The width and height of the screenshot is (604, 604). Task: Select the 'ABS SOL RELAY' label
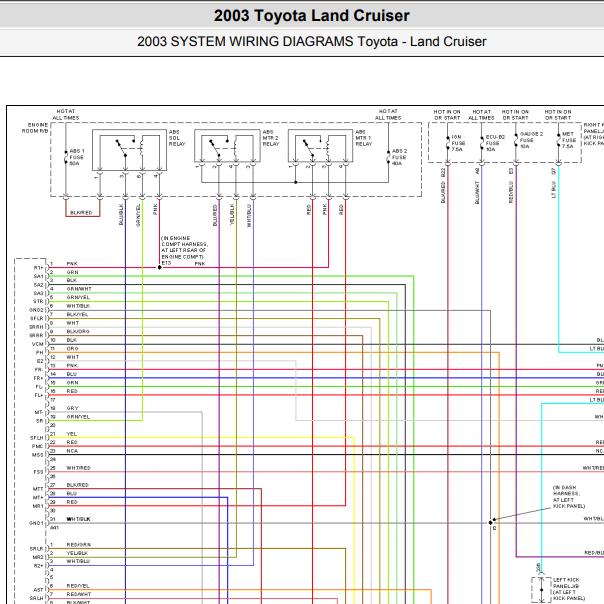pyautogui.click(x=177, y=138)
